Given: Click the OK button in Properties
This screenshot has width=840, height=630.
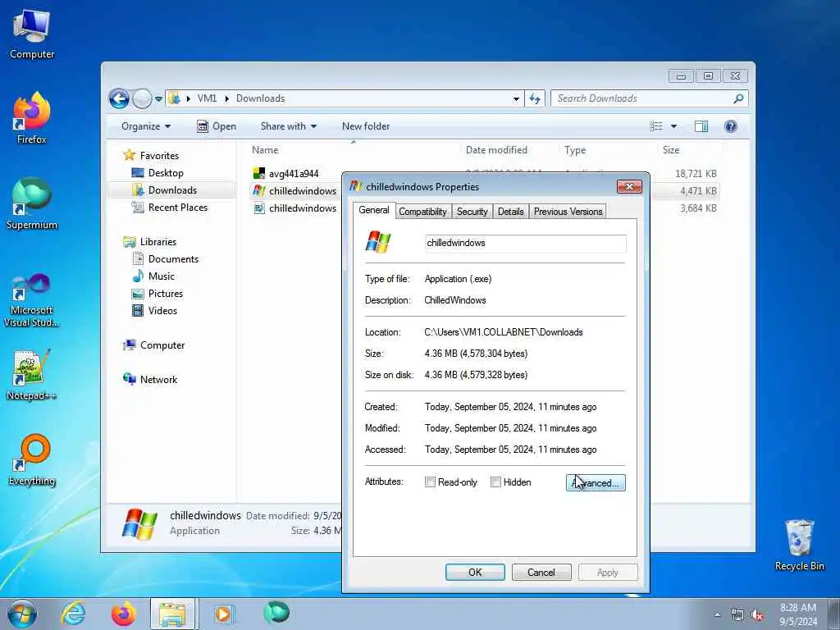Looking at the screenshot, I should [475, 572].
